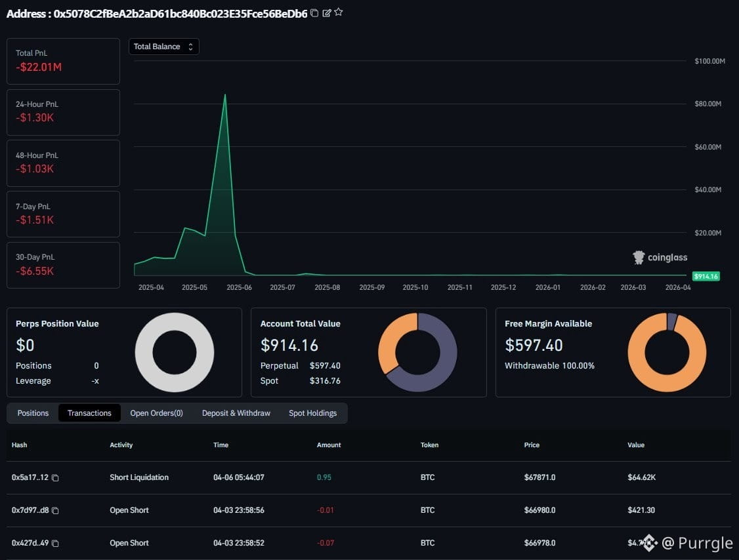Copy the wallet address via copy icon
Image resolution: width=739 pixels, height=560 pixels.
pyautogui.click(x=314, y=13)
